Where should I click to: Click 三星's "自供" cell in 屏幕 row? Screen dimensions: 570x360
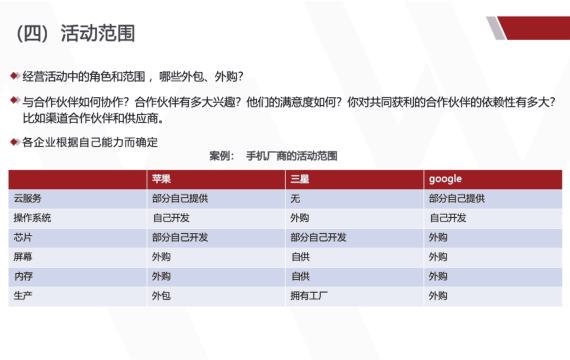[354, 257]
